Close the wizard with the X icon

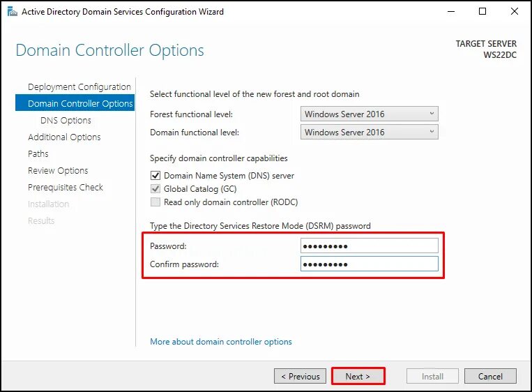pos(515,12)
